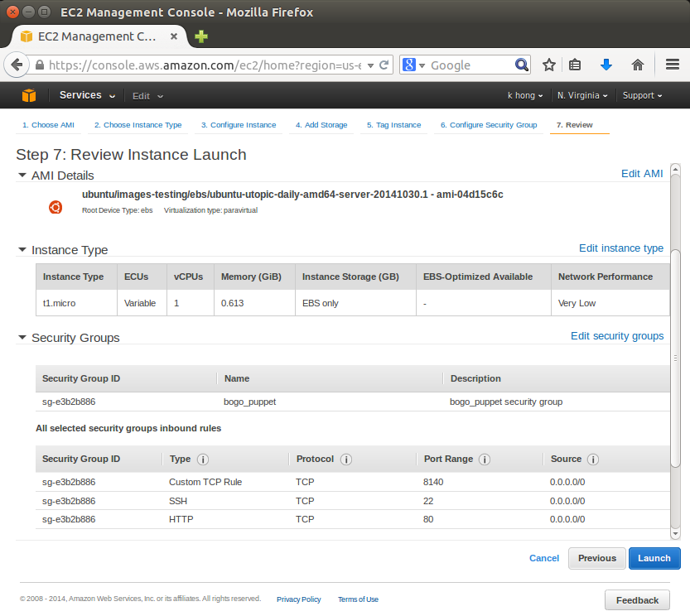
Task: Click the bogo_puppet security group name
Action: [x=249, y=402]
